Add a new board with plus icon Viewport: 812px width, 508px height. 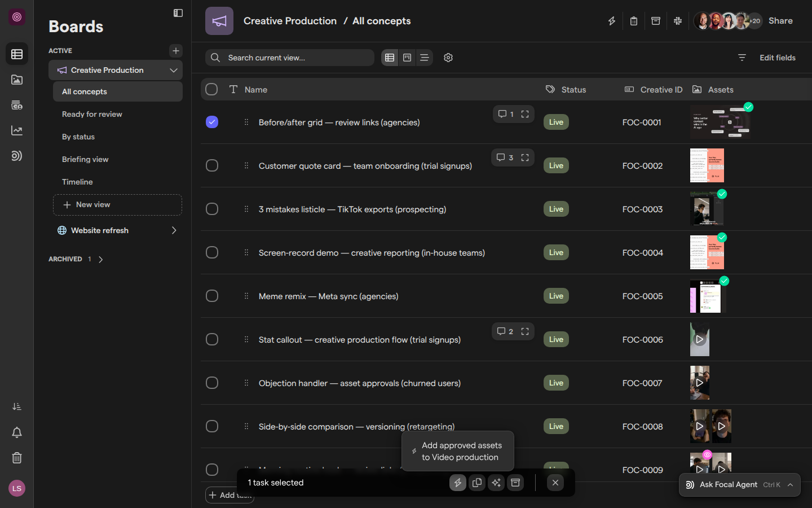click(x=176, y=51)
